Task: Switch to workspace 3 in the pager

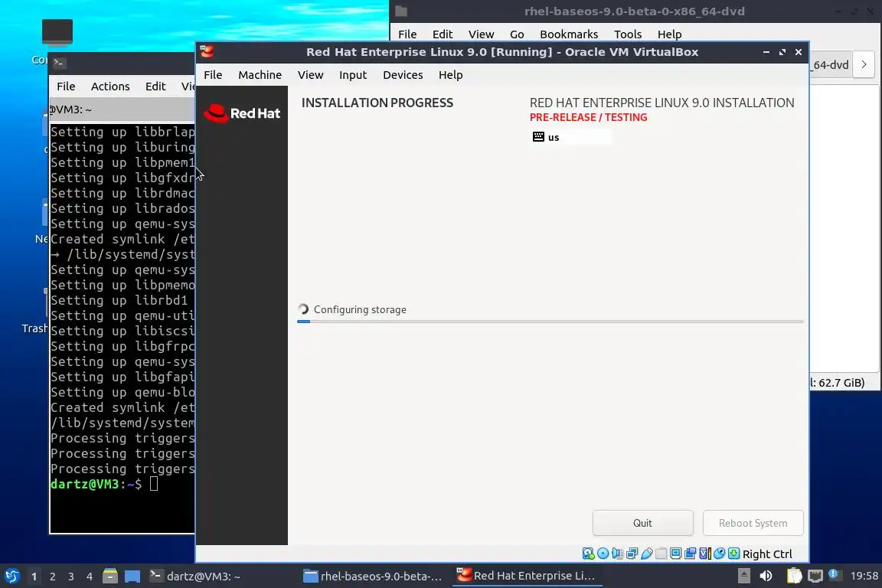Action: pos(71,577)
